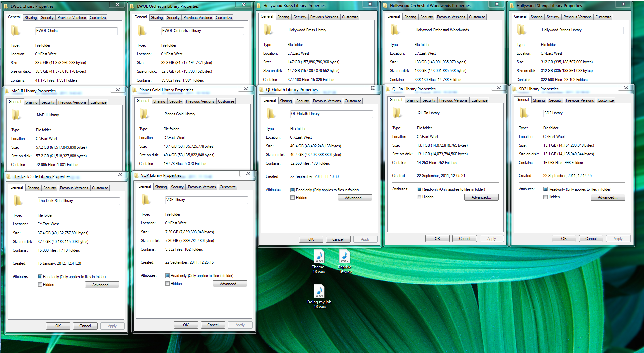Screen dimensions: 644x353
Task: Click folder icon in Hollywood Orchestral Woodwinds Properties
Action: [395, 30]
